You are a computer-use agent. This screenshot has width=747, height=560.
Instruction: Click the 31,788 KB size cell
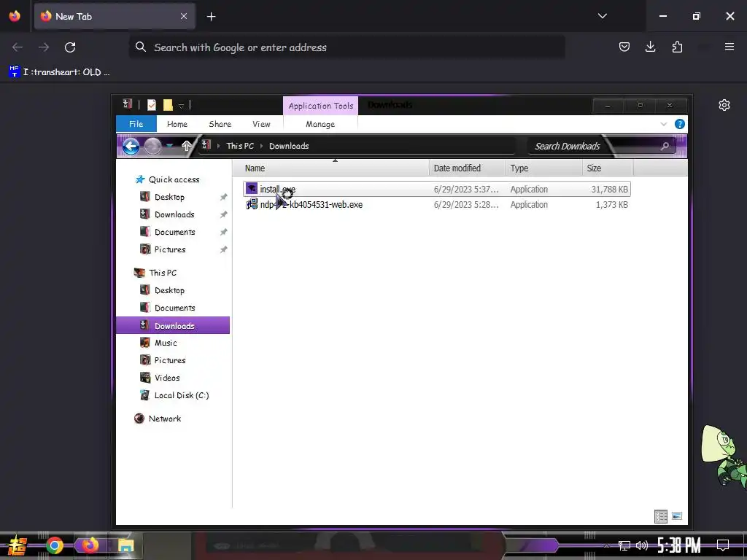pos(609,189)
